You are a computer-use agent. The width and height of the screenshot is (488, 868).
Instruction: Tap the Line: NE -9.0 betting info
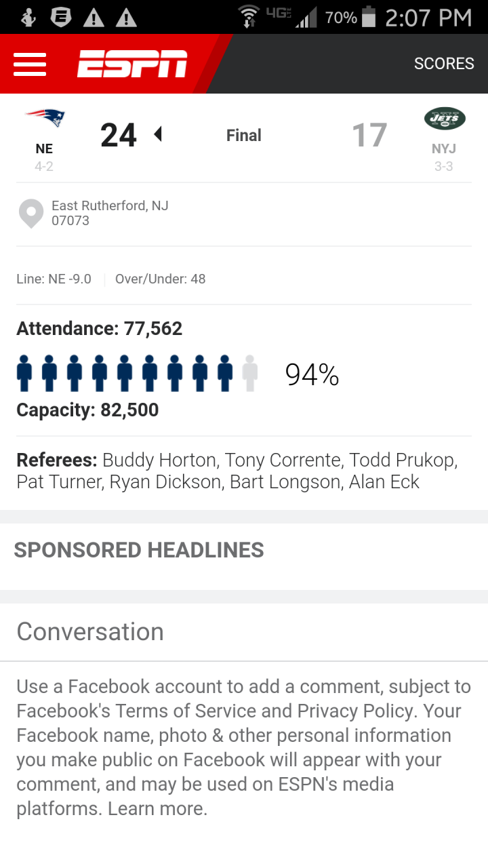[54, 279]
